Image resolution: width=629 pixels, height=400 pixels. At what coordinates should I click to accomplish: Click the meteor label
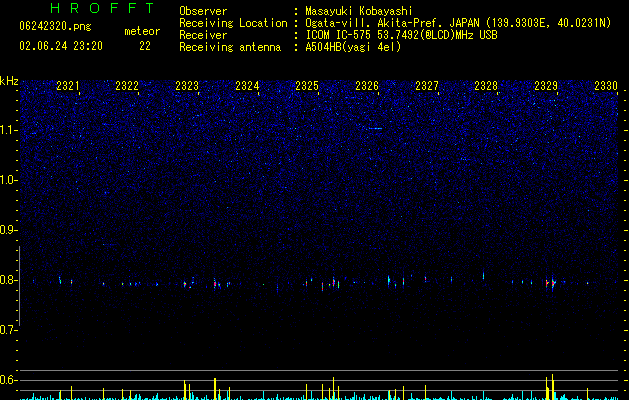tap(142, 31)
